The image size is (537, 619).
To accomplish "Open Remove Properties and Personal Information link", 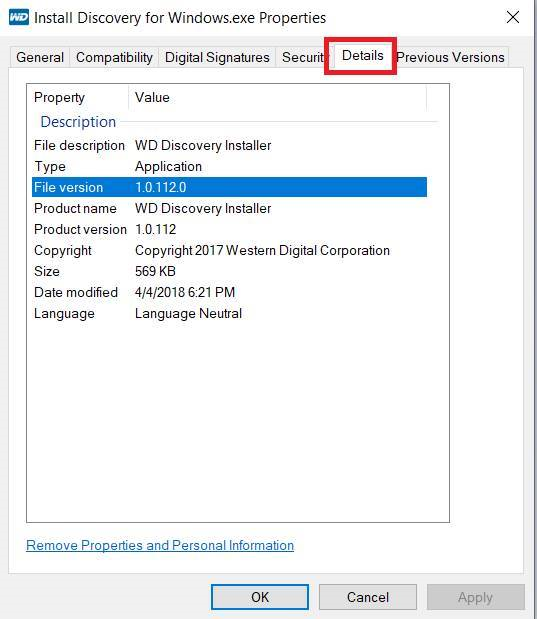I will point(160,545).
